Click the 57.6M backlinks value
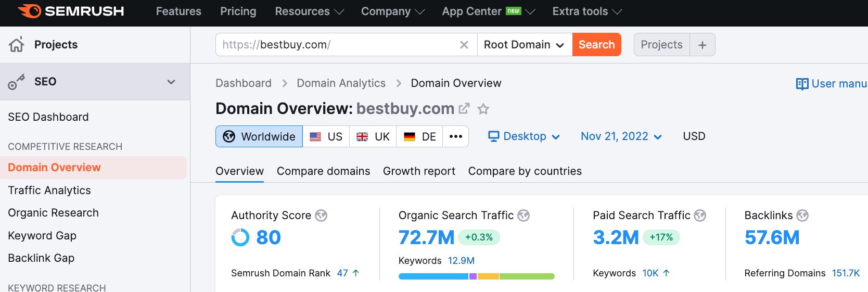The width and height of the screenshot is (868, 292). click(772, 237)
